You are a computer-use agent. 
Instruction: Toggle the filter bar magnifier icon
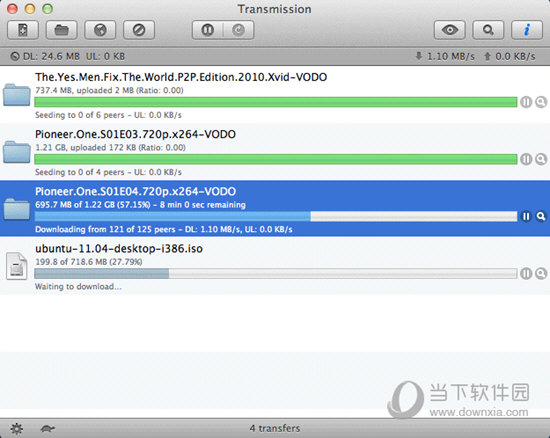488,30
